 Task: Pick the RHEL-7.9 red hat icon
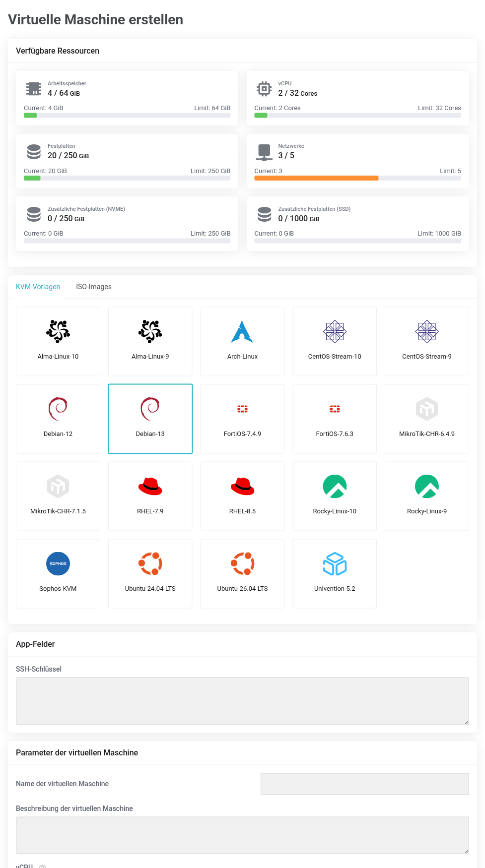coord(150,486)
